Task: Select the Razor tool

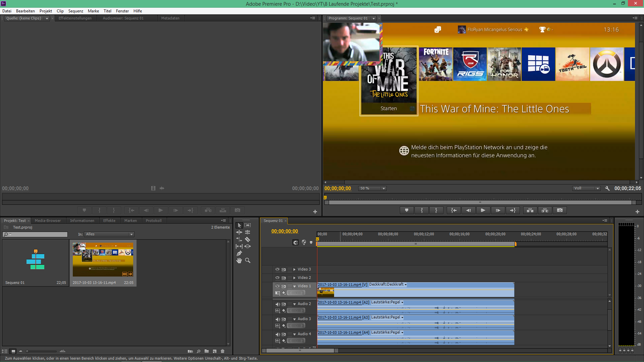Action: [x=248, y=239]
